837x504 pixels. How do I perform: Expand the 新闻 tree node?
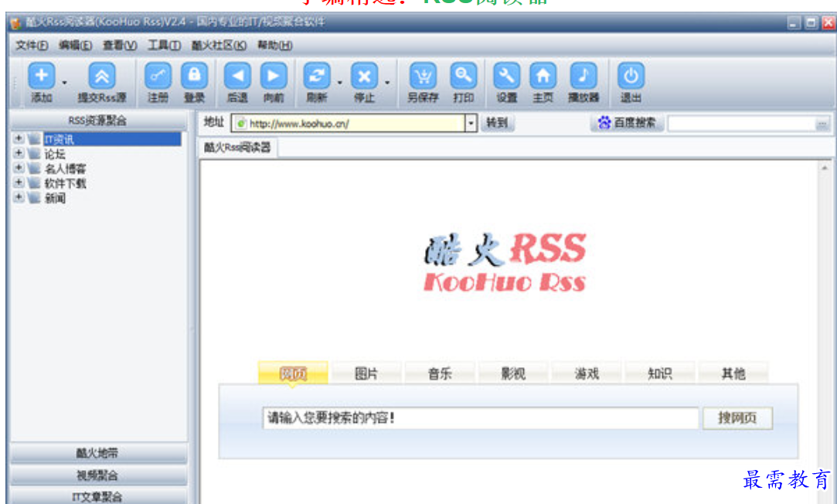pos(18,197)
